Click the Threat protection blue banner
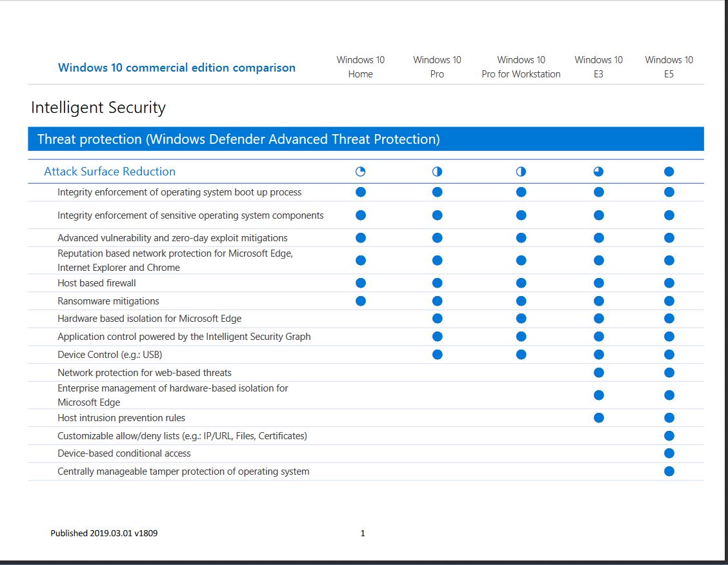Screen dimensions: 728x565 click(x=366, y=139)
